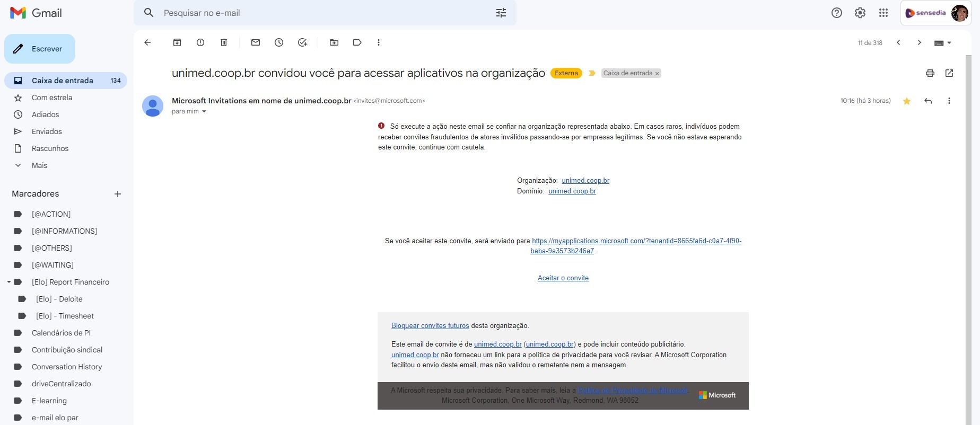980x425 pixels.
Task: Reply to the message with arrow icon
Action: click(x=928, y=101)
